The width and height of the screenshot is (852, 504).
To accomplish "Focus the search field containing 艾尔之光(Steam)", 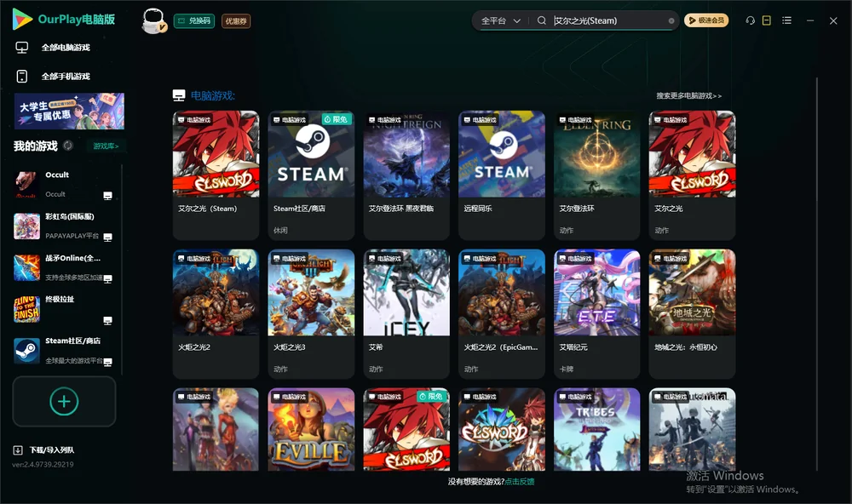I will click(610, 20).
